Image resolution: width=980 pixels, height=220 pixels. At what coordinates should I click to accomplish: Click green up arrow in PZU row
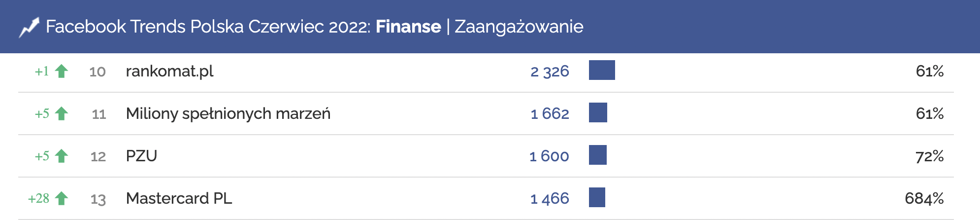point(62,156)
